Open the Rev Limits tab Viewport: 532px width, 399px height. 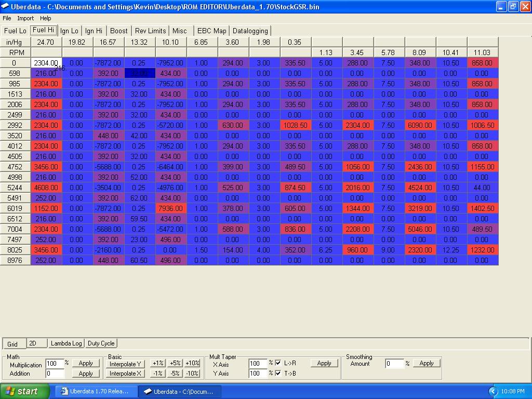pyautogui.click(x=150, y=31)
